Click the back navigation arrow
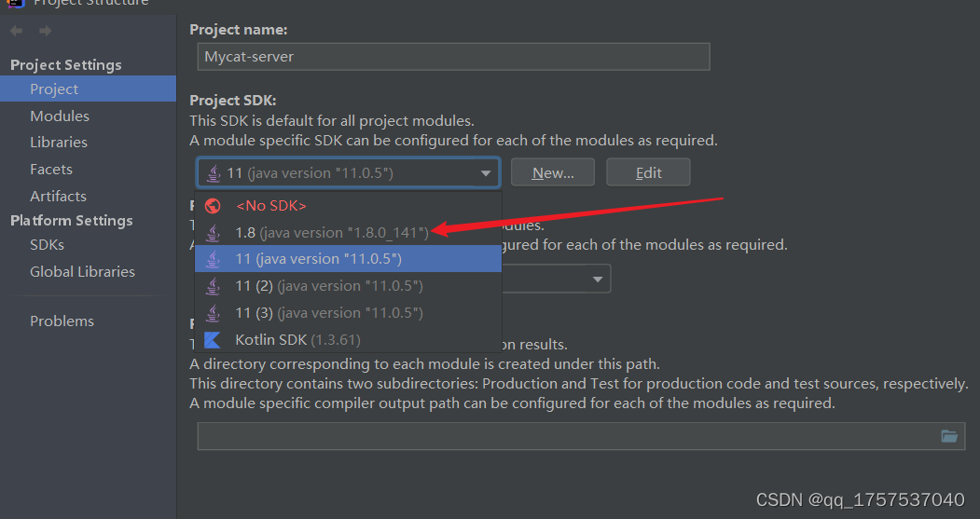Viewport: 980px width, 519px height. click(17, 31)
